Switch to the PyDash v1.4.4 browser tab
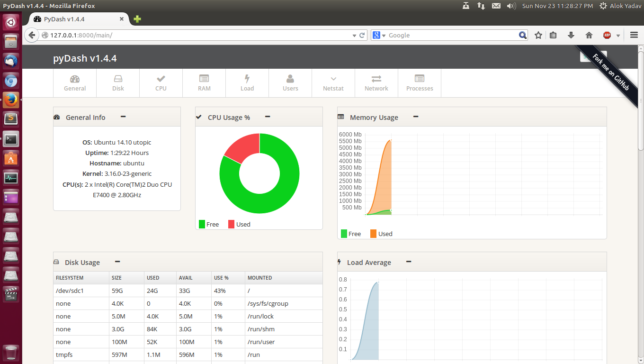Screen dimensions: 644x364 coord(76,19)
